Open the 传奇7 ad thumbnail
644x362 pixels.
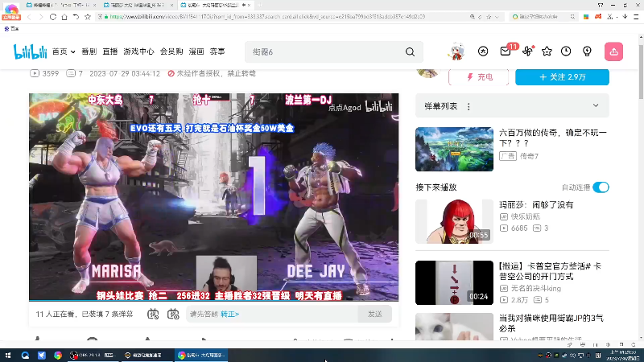click(454, 150)
